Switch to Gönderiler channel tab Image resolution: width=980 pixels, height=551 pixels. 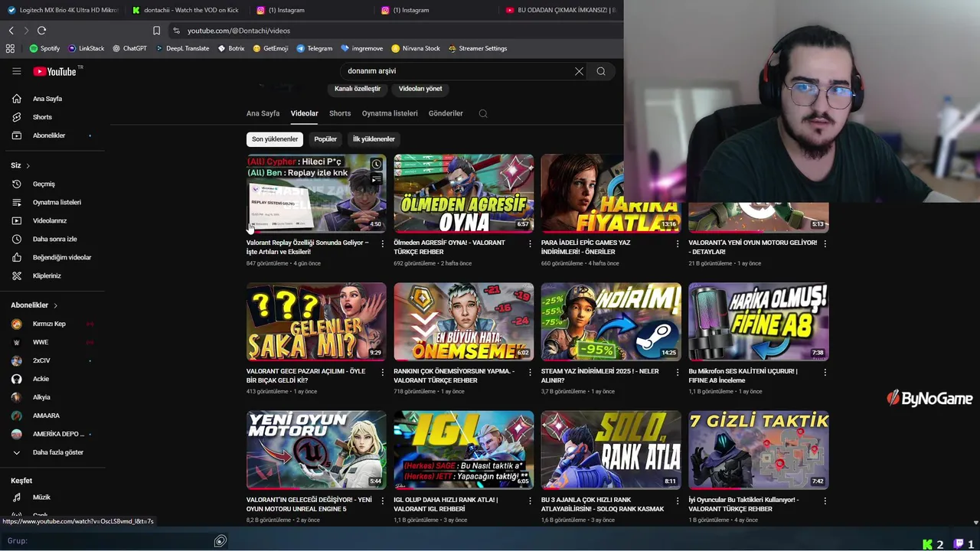pyautogui.click(x=446, y=113)
